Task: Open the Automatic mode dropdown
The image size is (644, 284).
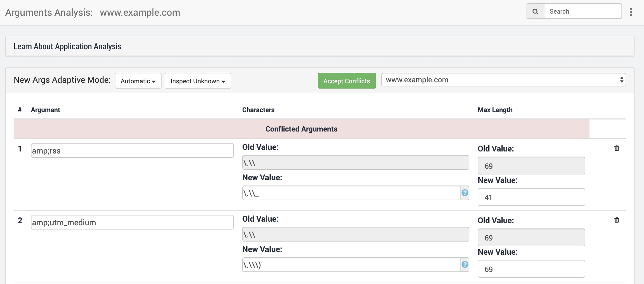Action: pyautogui.click(x=138, y=81)
